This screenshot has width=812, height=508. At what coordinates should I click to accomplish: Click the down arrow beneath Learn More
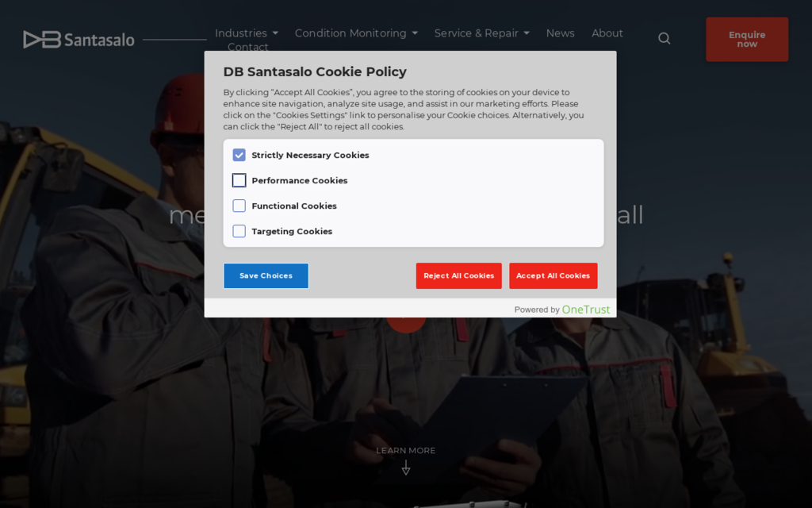(x=406, y=468)
